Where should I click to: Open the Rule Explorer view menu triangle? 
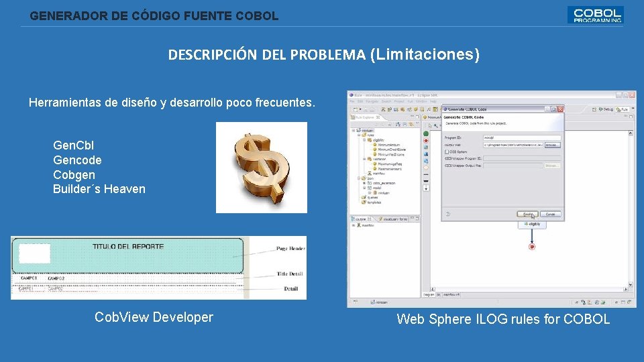[x=417, y=123]
